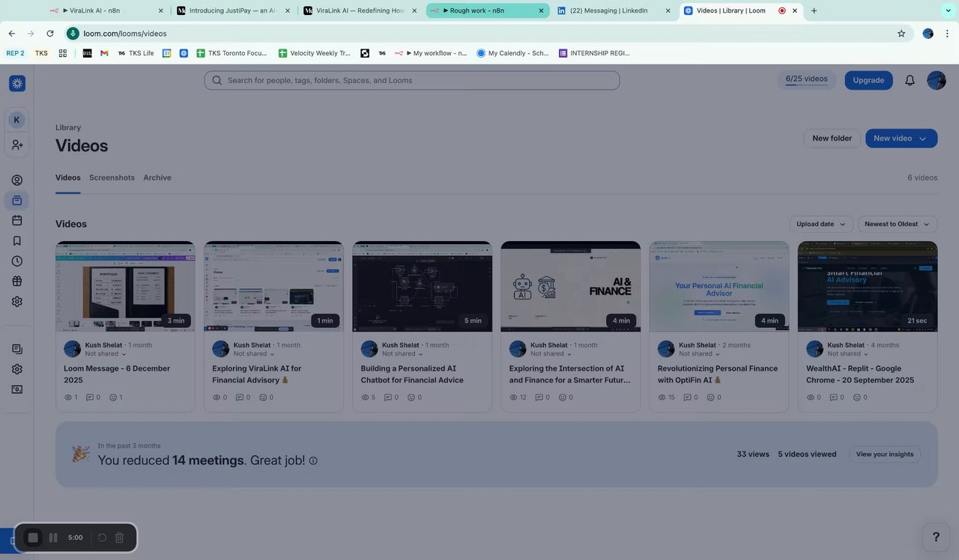The image size is (959, 560).
Task: Stop the Loom recording
Action: [33, 538]
